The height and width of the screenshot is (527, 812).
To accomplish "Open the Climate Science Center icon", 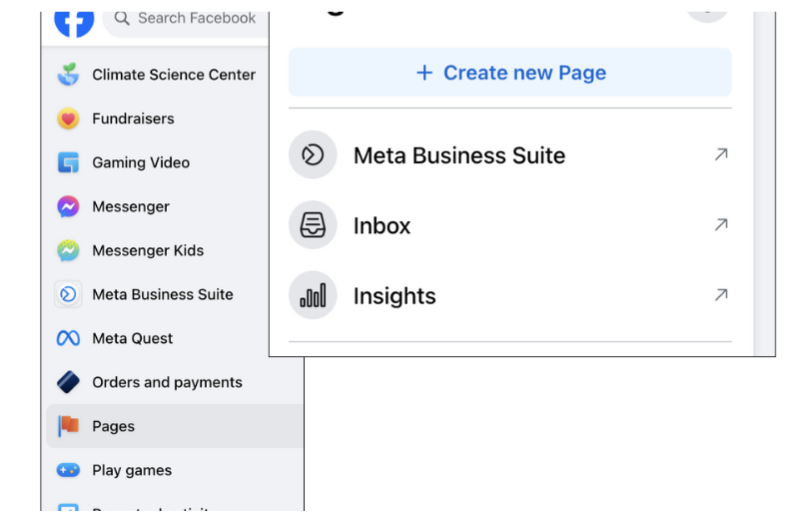I will click(x=68, y=74).
